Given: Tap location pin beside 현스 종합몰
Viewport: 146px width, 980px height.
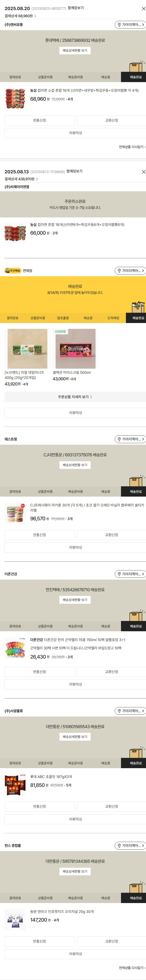Looking at the screenshot, I should pyautogui.click(x=119, y=846).
